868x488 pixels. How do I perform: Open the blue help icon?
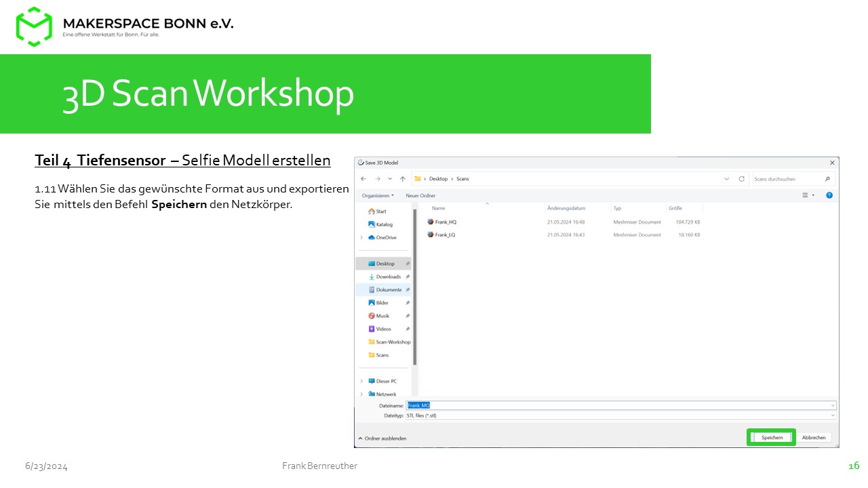point(829,195)
